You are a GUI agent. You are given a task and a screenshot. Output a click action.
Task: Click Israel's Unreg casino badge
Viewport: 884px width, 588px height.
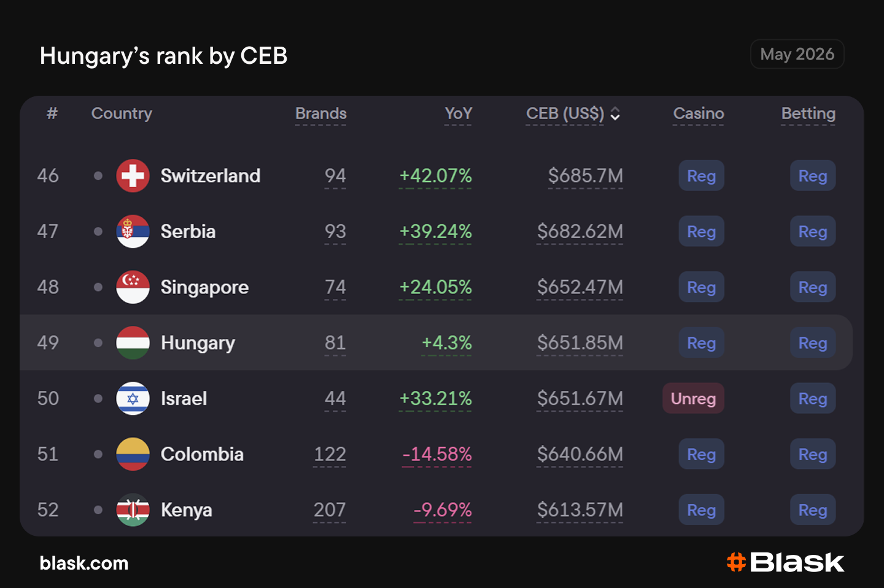pos(693,398)
